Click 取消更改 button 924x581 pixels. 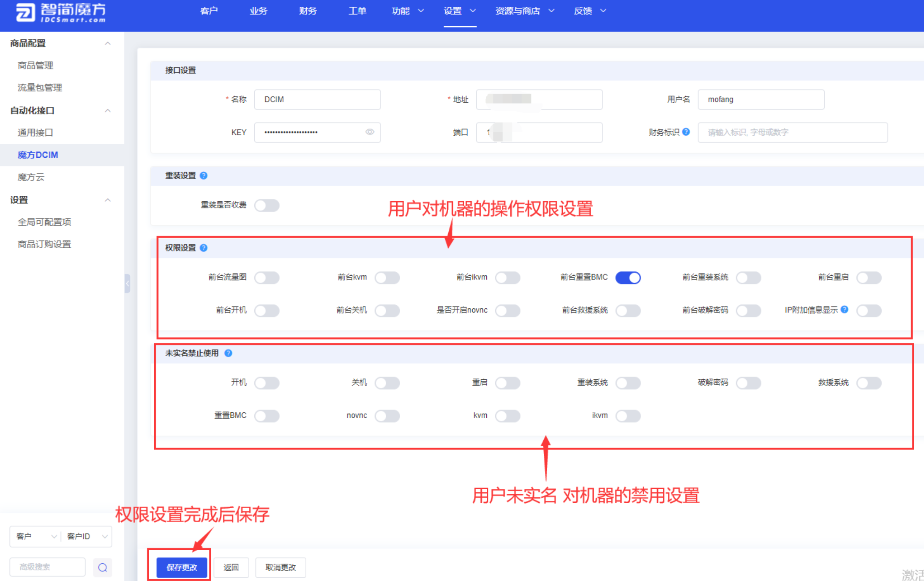point(281,567)
